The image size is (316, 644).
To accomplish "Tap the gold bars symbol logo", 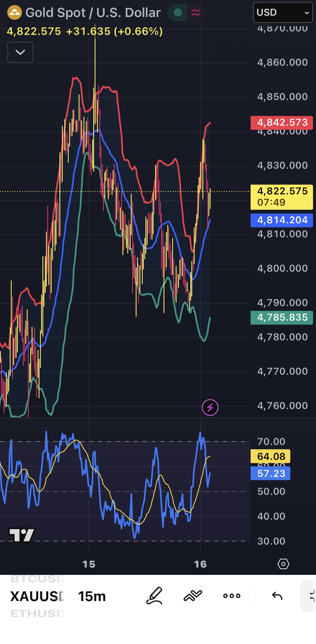I will click(15, 13).
